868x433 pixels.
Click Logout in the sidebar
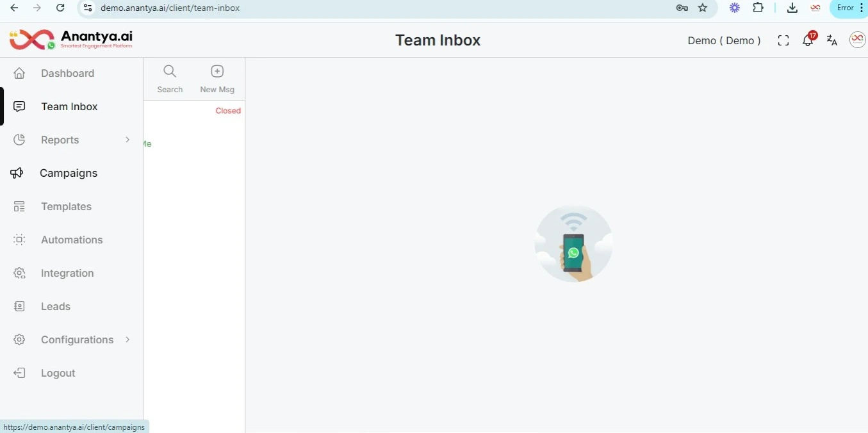point(58,373)
